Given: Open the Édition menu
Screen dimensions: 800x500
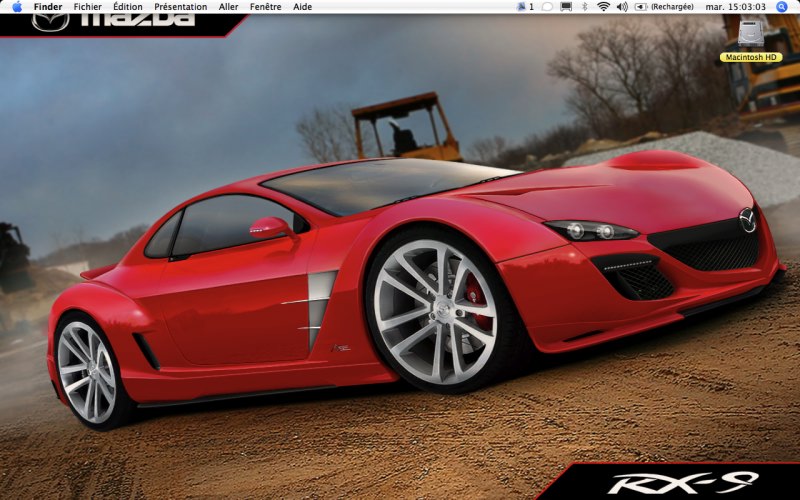Looking at the screenshot, I should click(128, 6).
